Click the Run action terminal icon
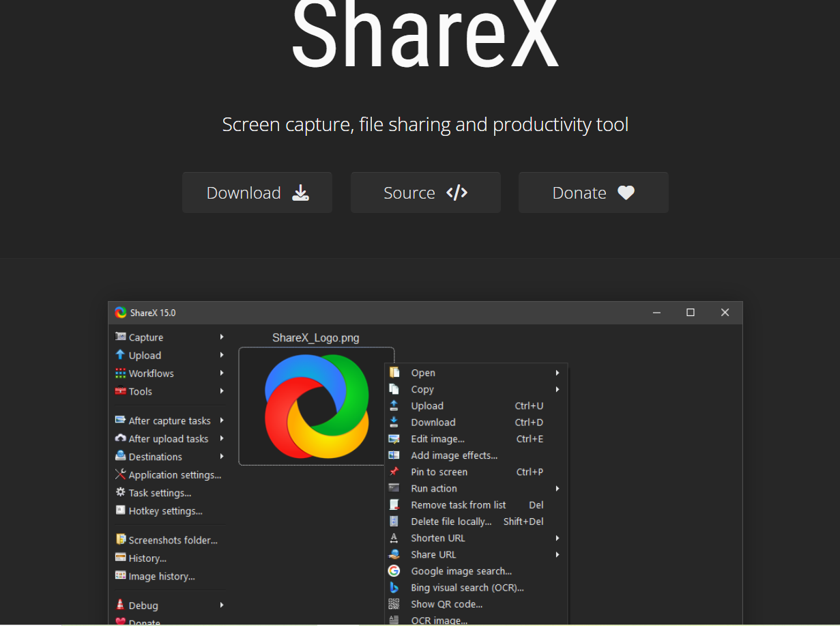This screenshot has height=626, width=840. click(394, 487)
